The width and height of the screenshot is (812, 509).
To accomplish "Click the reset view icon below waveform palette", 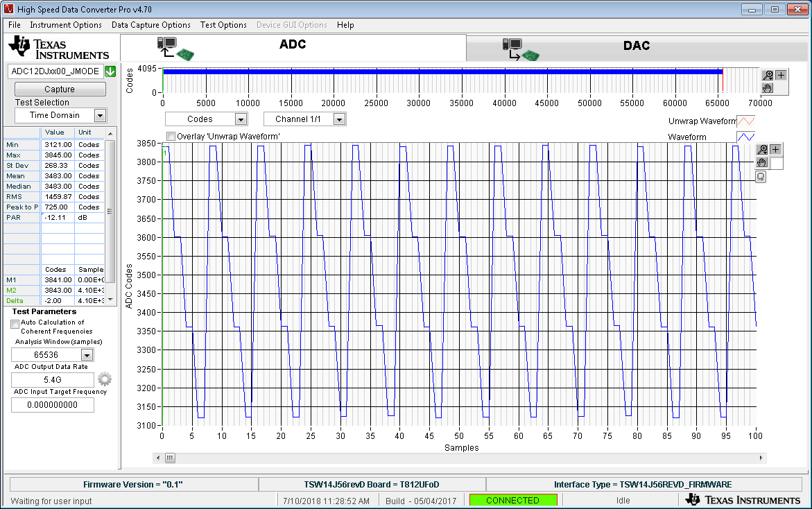I will pos(761,177).
